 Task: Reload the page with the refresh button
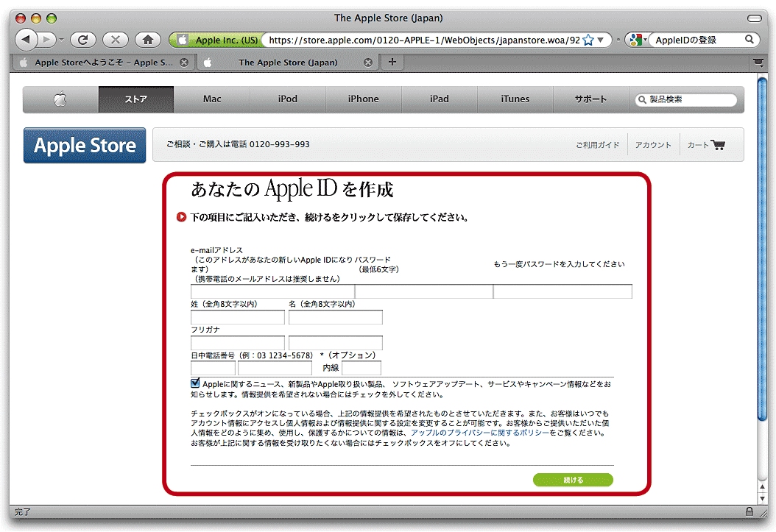tap(82, 40)
